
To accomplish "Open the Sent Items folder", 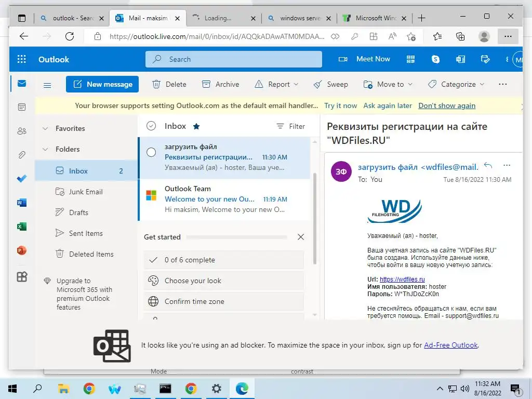I will point(86,233).
